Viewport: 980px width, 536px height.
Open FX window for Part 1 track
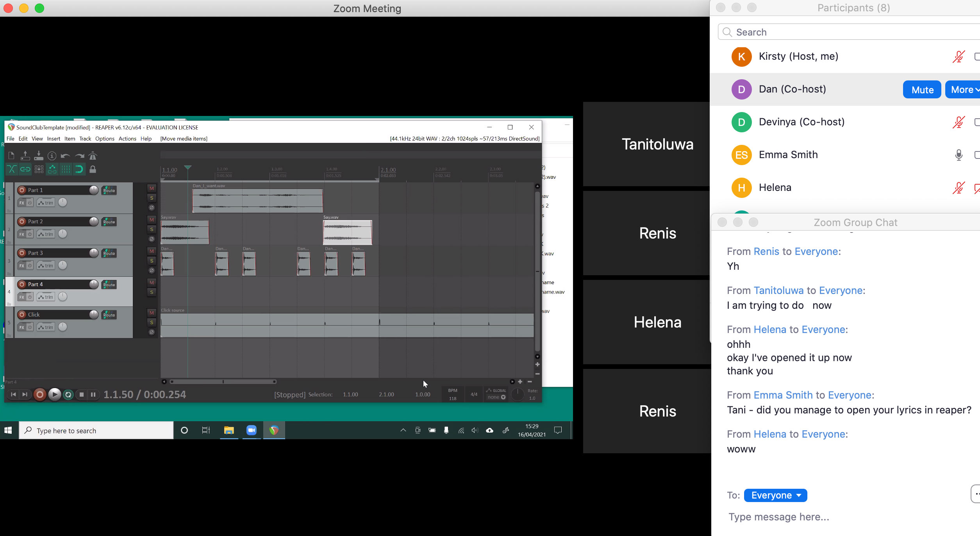(22, 203)
